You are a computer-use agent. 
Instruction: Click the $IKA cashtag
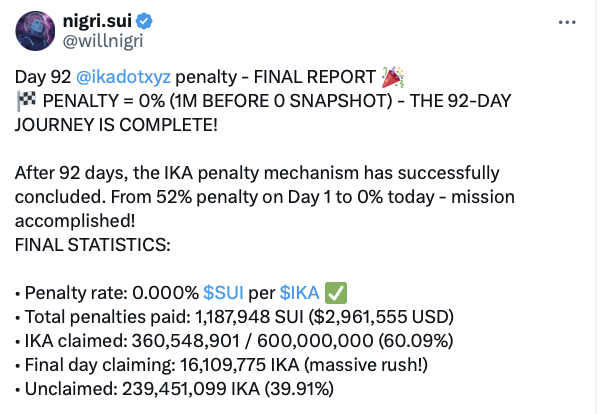click(x=298, y=292)
